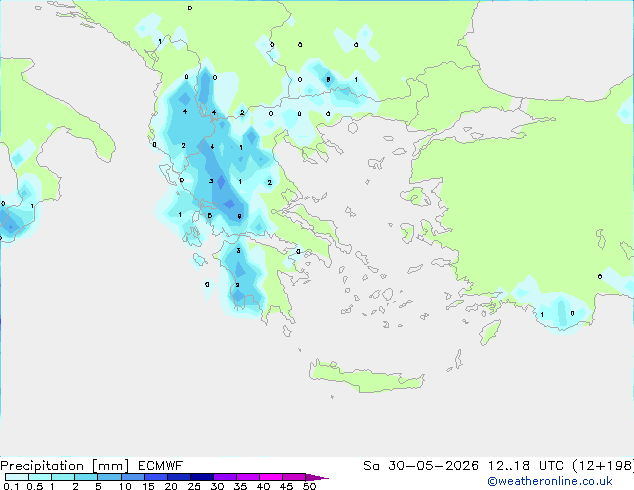
Task: Click the '12..18 UTC' time range text
Action: pos(526,466)
